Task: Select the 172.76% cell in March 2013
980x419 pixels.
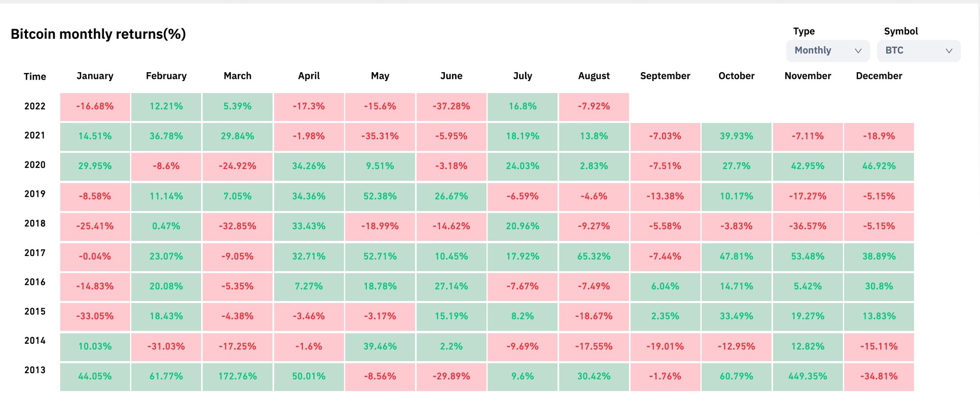Action: pyautogui.click(x=237, y=377)
